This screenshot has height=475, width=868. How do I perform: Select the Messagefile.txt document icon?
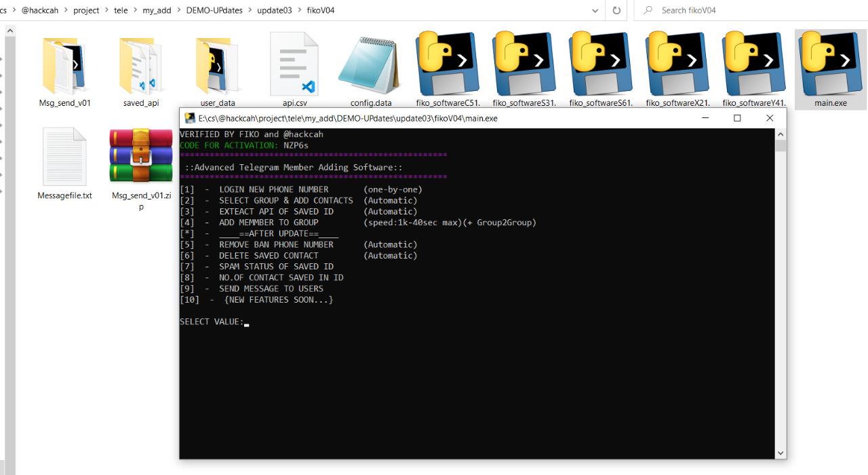[64, 156]
